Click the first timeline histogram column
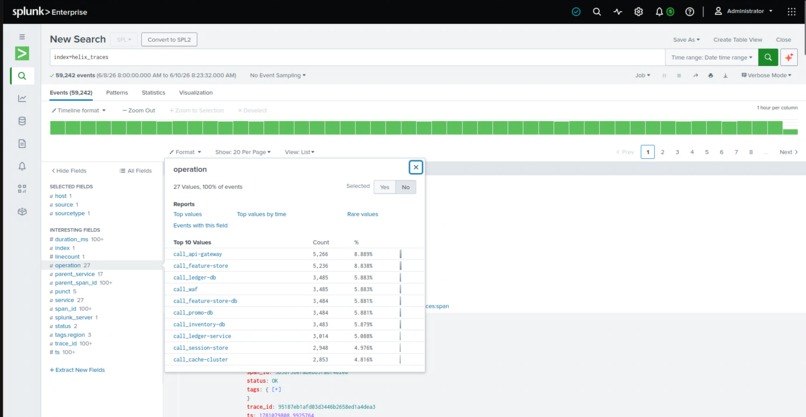The height and width of the screenshot is (417, 806). pyautogui.click(x=57, y=128)
